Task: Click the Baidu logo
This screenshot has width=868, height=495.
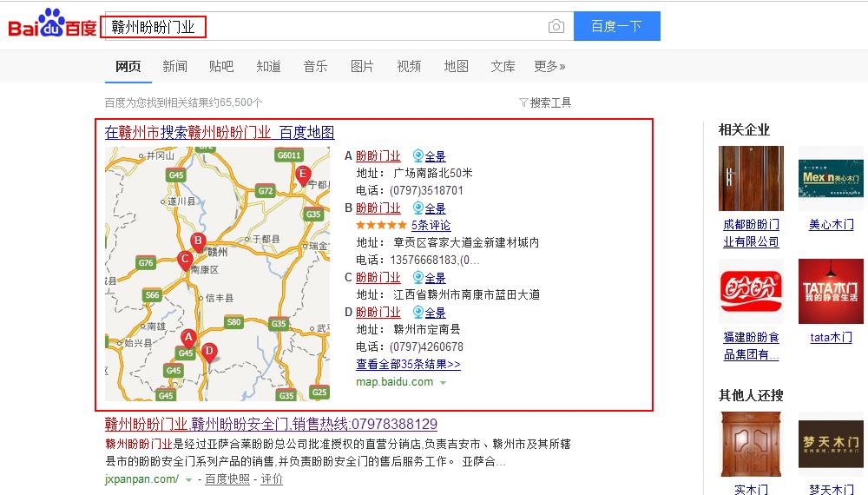Action: pos(53,23)
